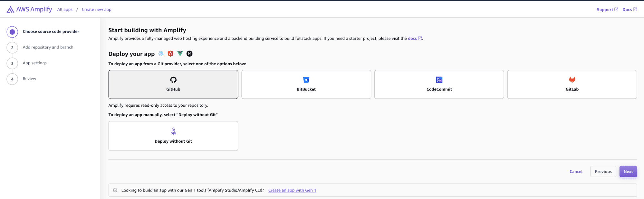Select the GitHub provider card

click(x=173, y=84)
